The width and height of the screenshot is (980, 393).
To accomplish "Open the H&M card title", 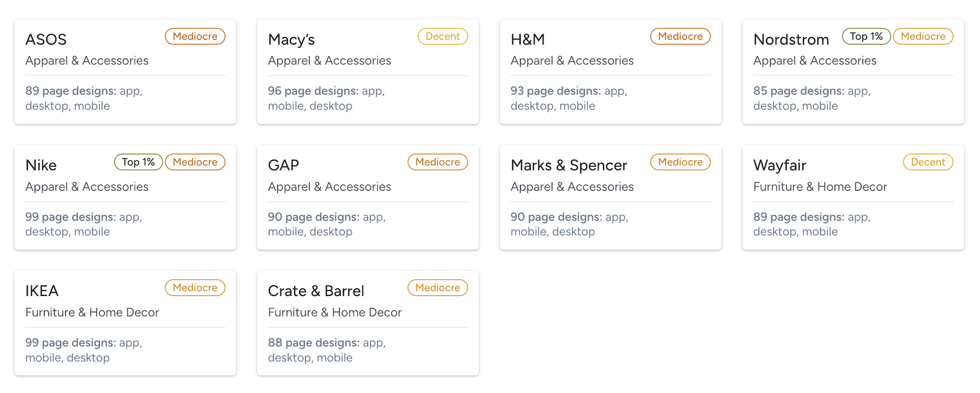I will [x=528, y=40].
